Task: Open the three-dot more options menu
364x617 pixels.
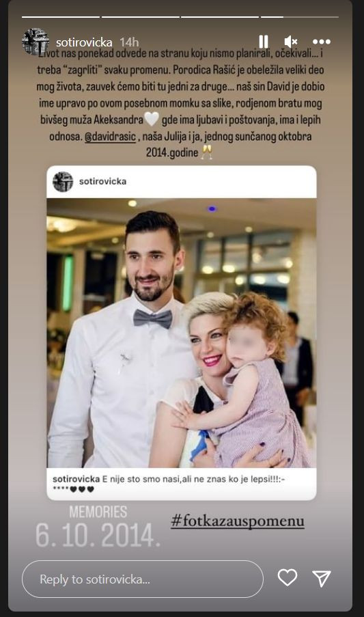Action: pos(322,42)
